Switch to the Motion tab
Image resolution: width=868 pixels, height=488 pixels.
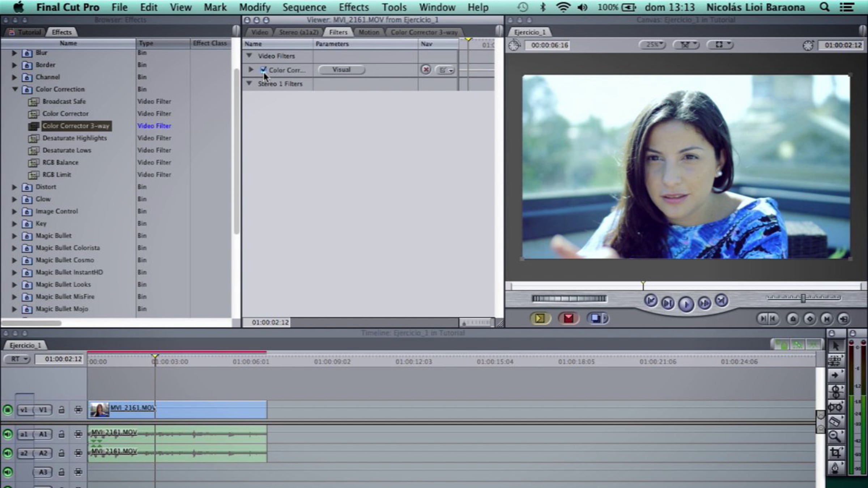point(369,32)
